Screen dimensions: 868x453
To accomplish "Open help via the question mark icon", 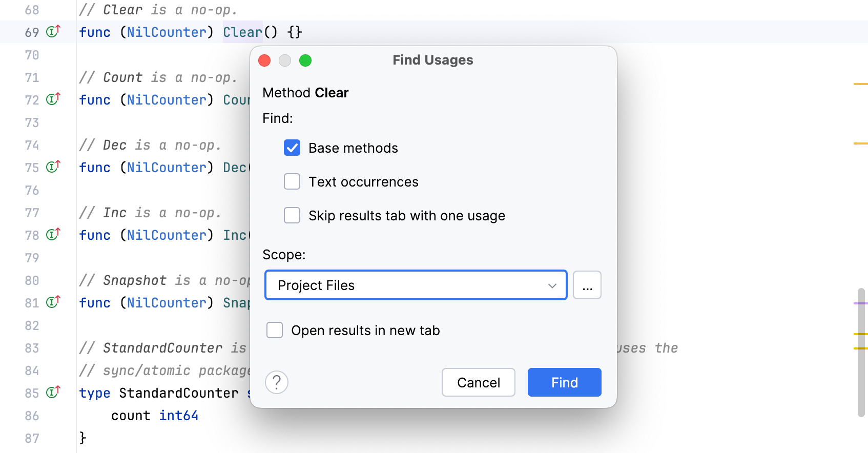I will pyautogui.click(x=277, y=382).
